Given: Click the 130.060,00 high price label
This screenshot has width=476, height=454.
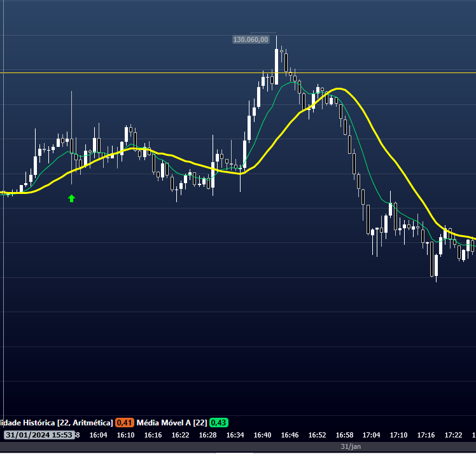Looking at the screenshot, I should [x=251, y=39].
